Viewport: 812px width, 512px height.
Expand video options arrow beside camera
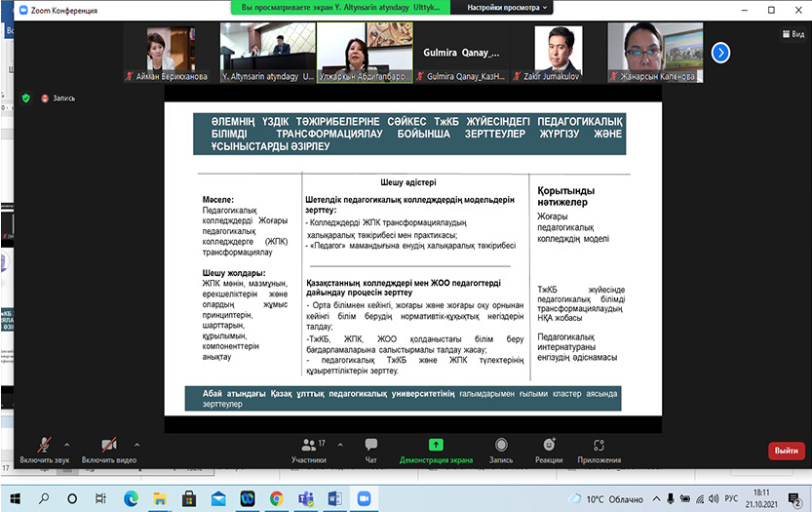click(136, 443)
